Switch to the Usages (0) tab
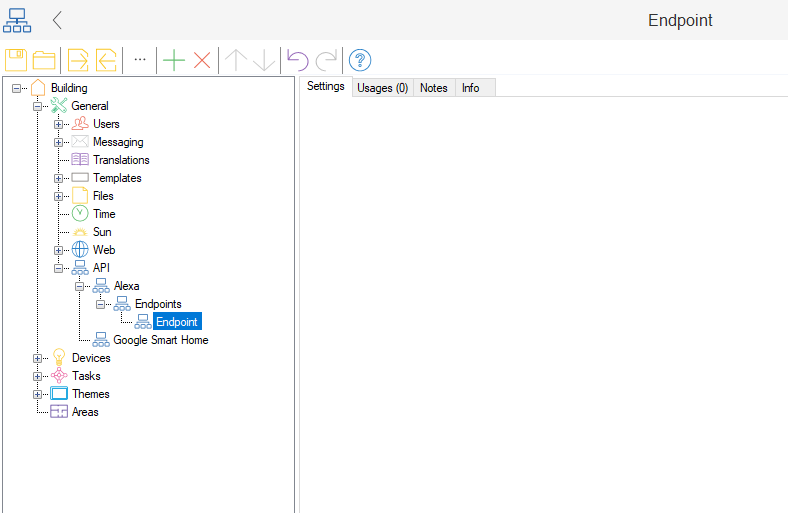The width and height of the screenshot is (788, 513). [382, 88]
